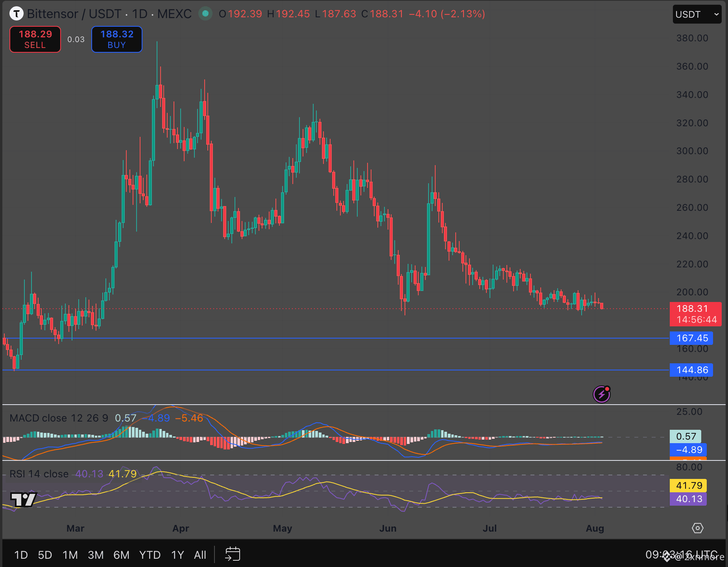Click the 0.57 MACD histogram axis label
The width and height of the screenshot is (728, 567).
coord(686,436)
